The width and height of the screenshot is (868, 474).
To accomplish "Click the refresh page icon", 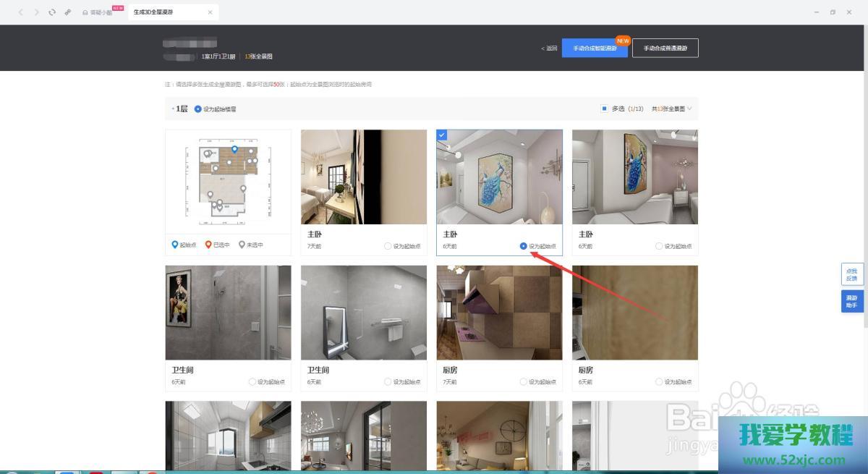I will 52,12.
